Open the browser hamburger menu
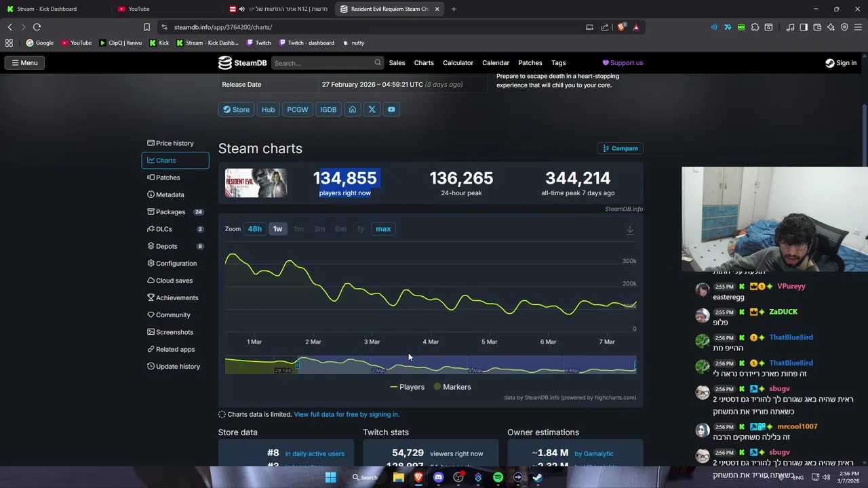Image resolution: width=868 pixels, height=488 pixels. (858, 27)
